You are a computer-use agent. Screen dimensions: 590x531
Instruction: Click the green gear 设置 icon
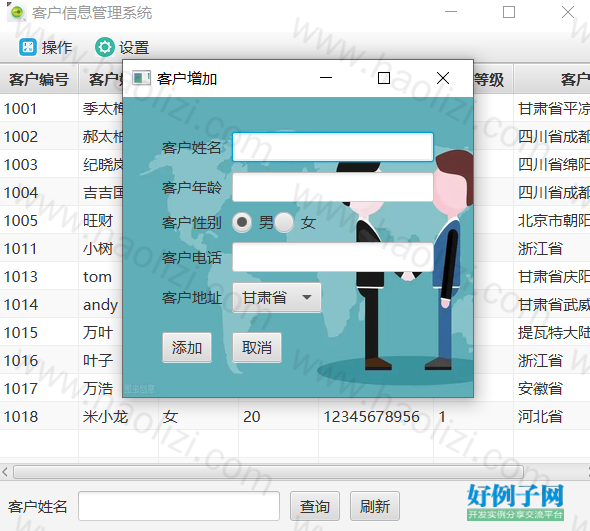click(105, 47)
